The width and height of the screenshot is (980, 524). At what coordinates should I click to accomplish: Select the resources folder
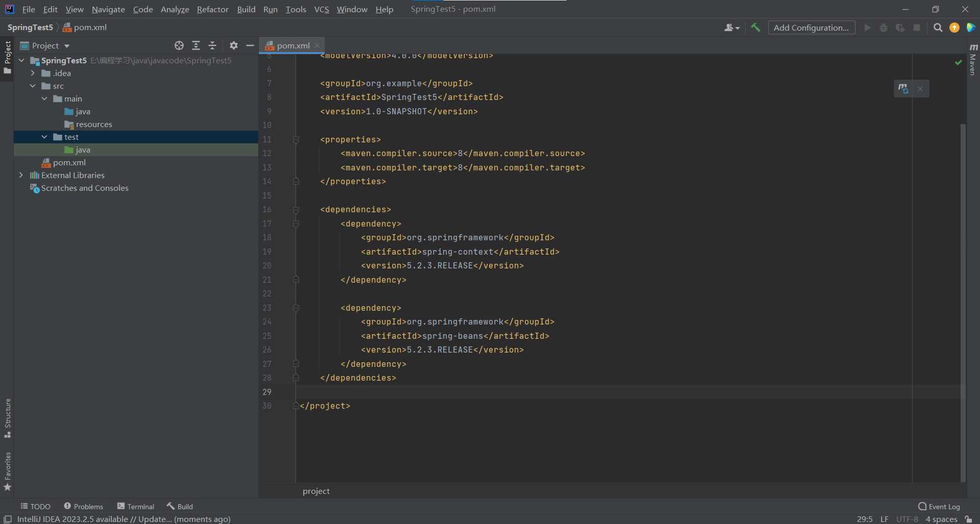pos(88,124)
